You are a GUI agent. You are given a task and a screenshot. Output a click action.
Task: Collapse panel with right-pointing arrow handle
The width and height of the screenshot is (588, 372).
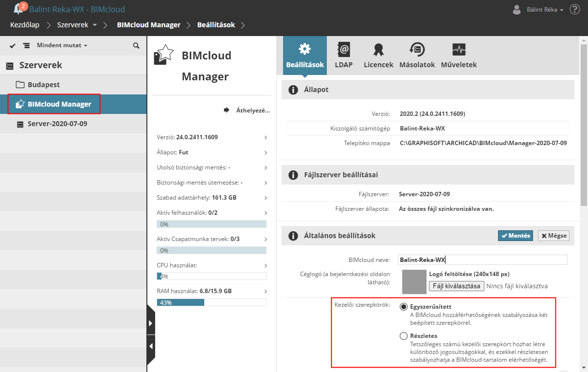[151, 323]
